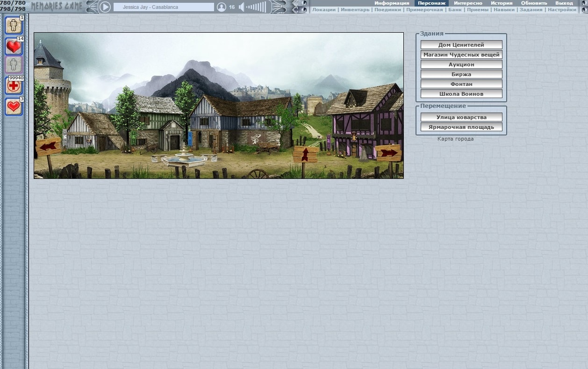Click the up arrow signpost in scene
This screenshot has width=588, height=369.
pyautogui.click(x=305, y=154)
